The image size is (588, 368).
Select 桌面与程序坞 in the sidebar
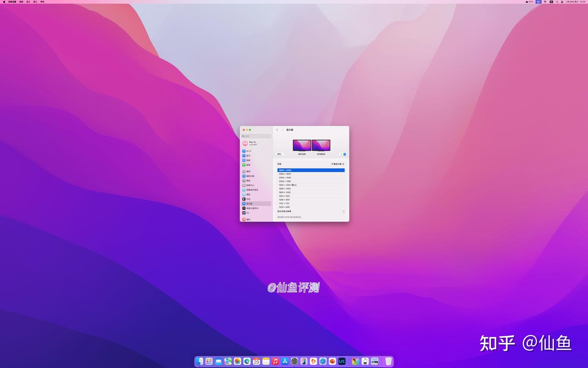(252, 208)
